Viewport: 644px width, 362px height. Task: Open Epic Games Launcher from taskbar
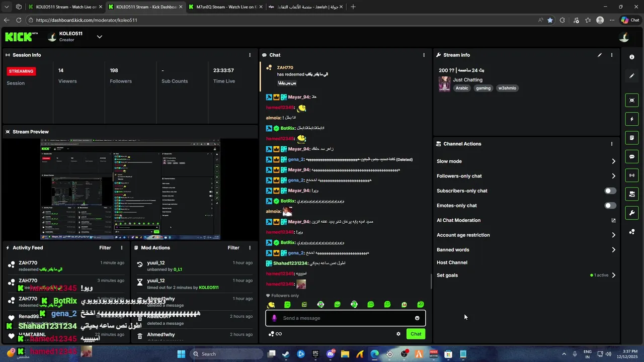tap(315, 354)
